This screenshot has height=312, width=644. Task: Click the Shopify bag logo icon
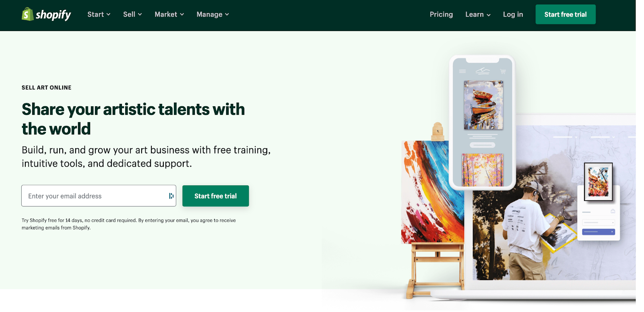coord(27,14)
